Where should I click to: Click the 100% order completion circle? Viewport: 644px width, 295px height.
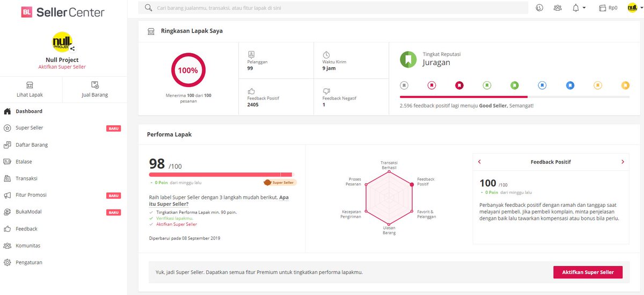(188, 70)
